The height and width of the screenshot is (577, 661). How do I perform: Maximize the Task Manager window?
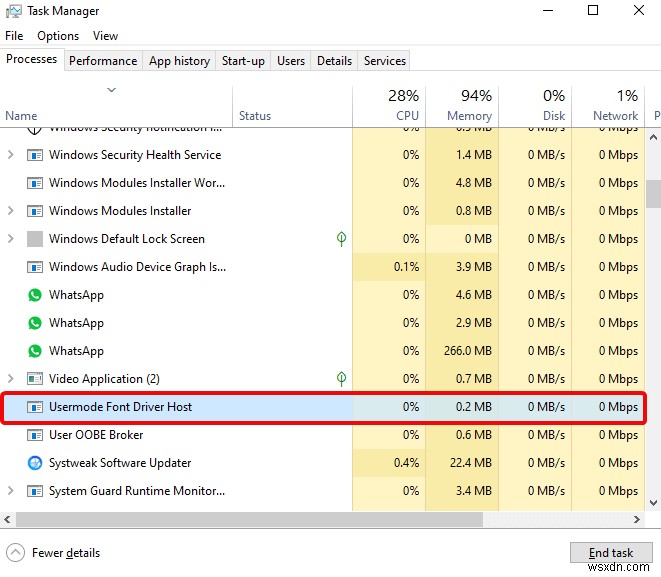pos(593,10)
